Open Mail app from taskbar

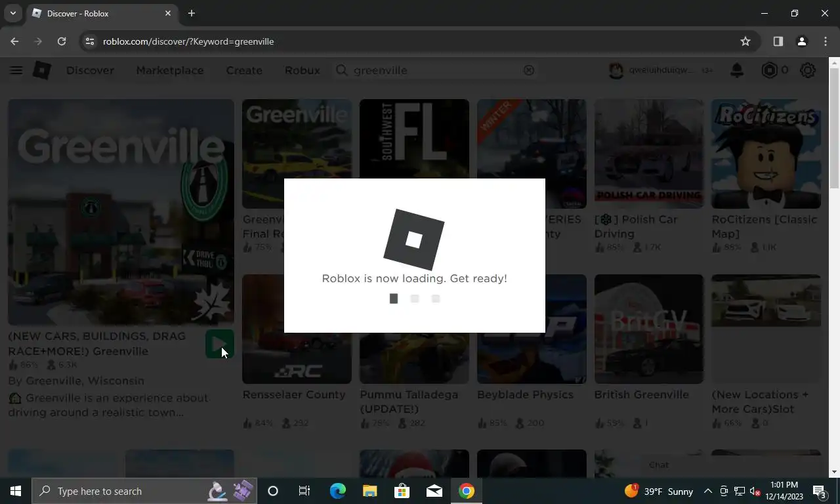(x=434, y=491)
